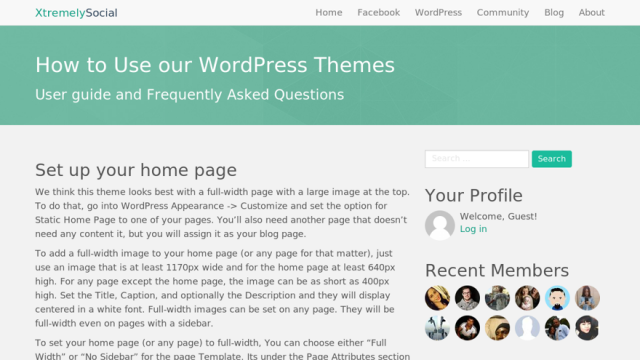Visit the Blog page from the navbar
This screenshot has width=640, height=360.
[x=554, y=13]
